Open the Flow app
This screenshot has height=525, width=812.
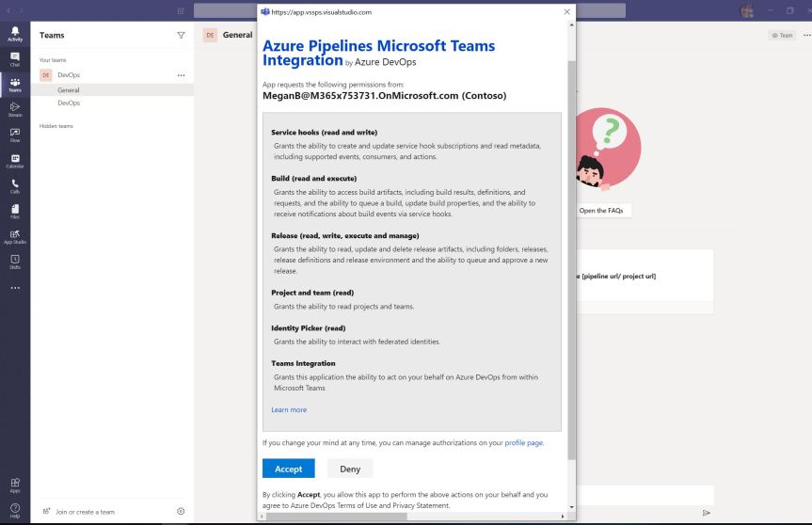point(14,135)
